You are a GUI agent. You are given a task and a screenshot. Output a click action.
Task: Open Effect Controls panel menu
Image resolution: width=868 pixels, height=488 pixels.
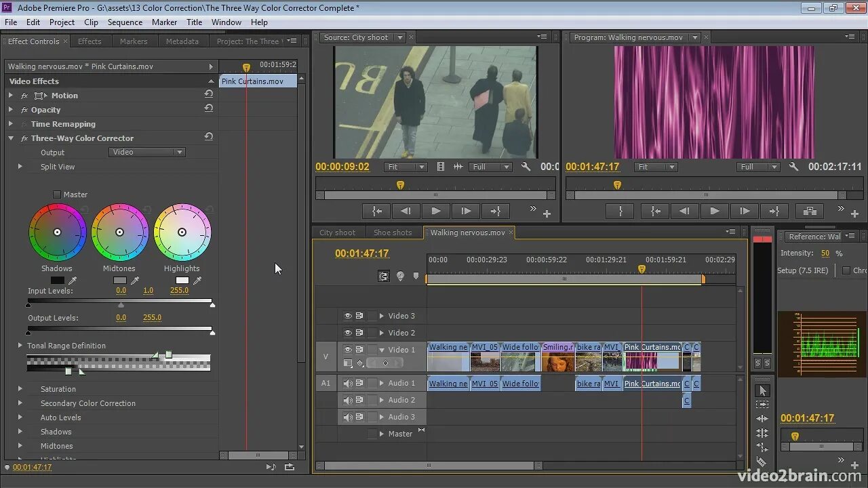coord(292,41)
